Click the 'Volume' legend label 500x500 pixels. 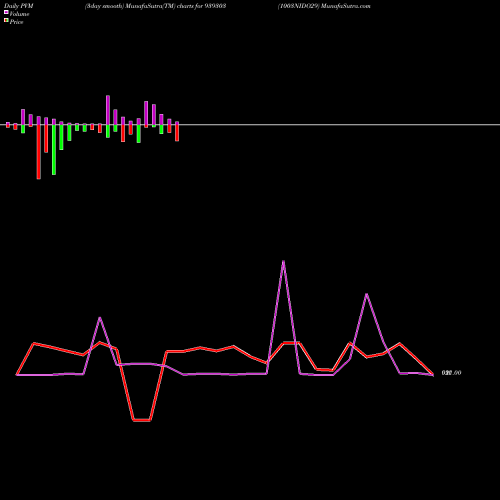[19, 14]
